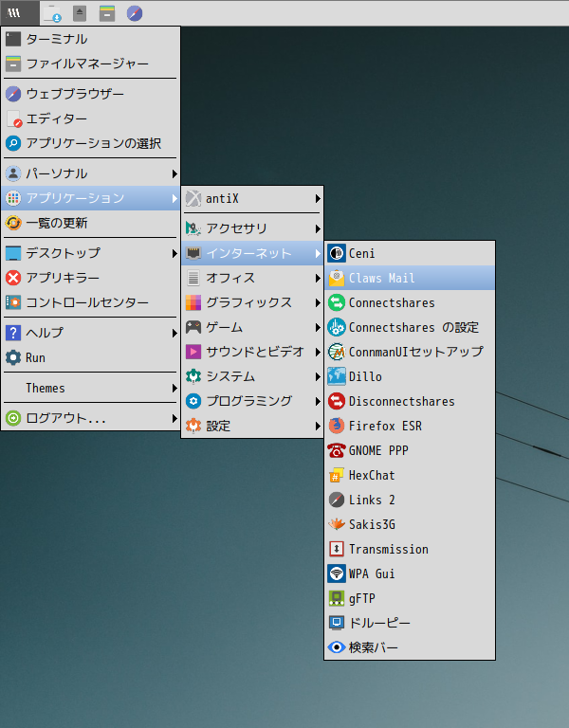This screenshot has height=728, width=569.
Task: Click the ウェブブラウザー compass icon
Action: [x=13, y=94]
